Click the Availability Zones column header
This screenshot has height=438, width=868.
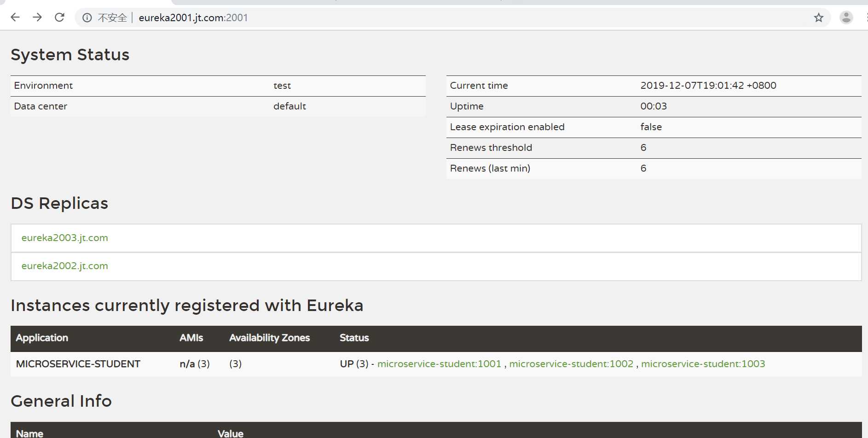pyautogui.click(x=269, y=338)
